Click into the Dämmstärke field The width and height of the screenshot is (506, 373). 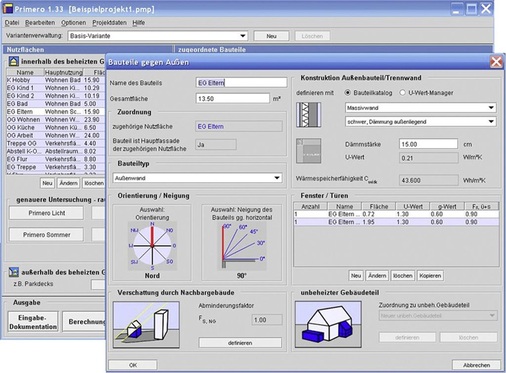(x=428, y=144)
